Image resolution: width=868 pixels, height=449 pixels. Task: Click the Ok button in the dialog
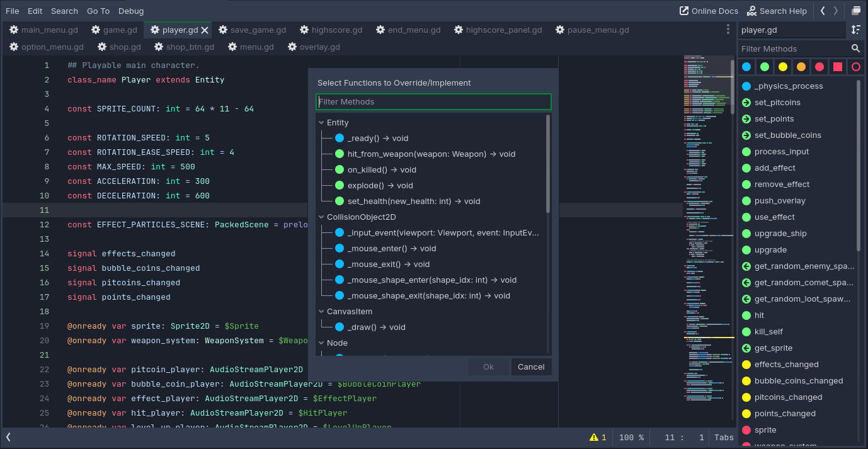(488, 367)
